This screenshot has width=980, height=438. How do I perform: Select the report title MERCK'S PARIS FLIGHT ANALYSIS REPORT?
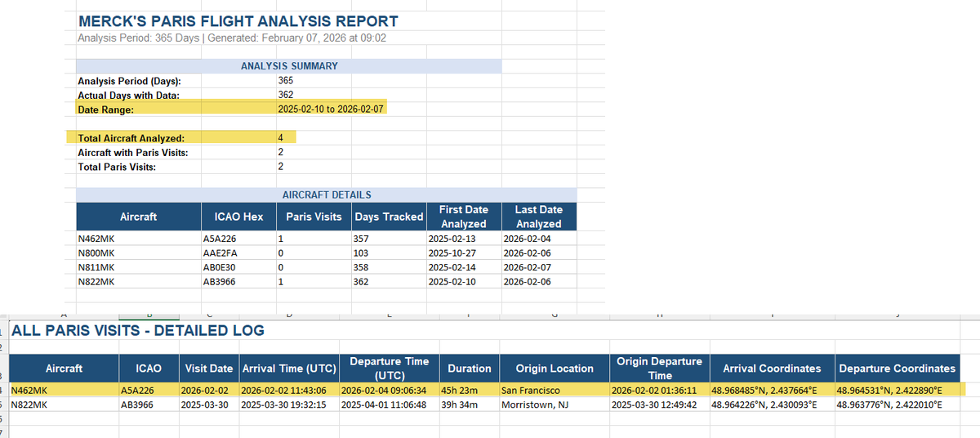238,21
